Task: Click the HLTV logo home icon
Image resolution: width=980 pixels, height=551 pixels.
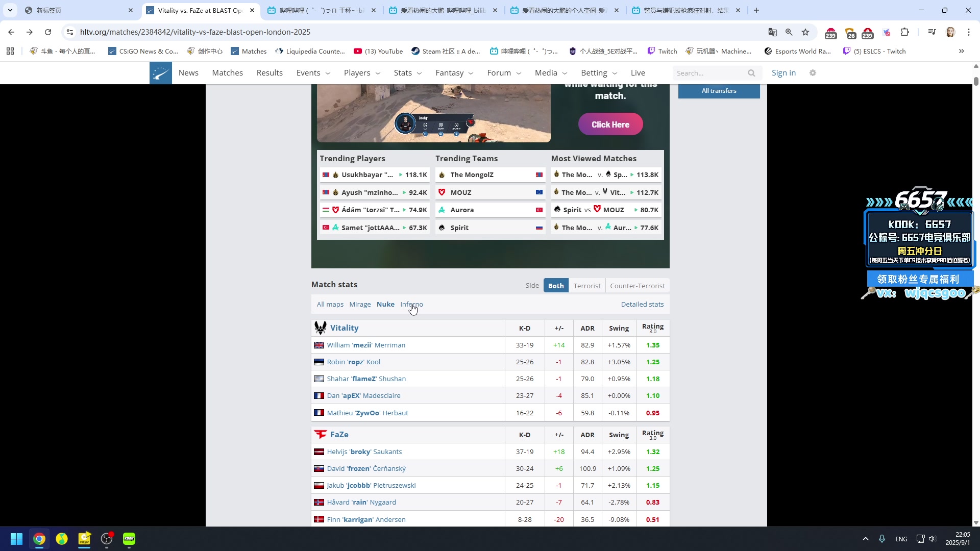Action: tap(160, 73)
